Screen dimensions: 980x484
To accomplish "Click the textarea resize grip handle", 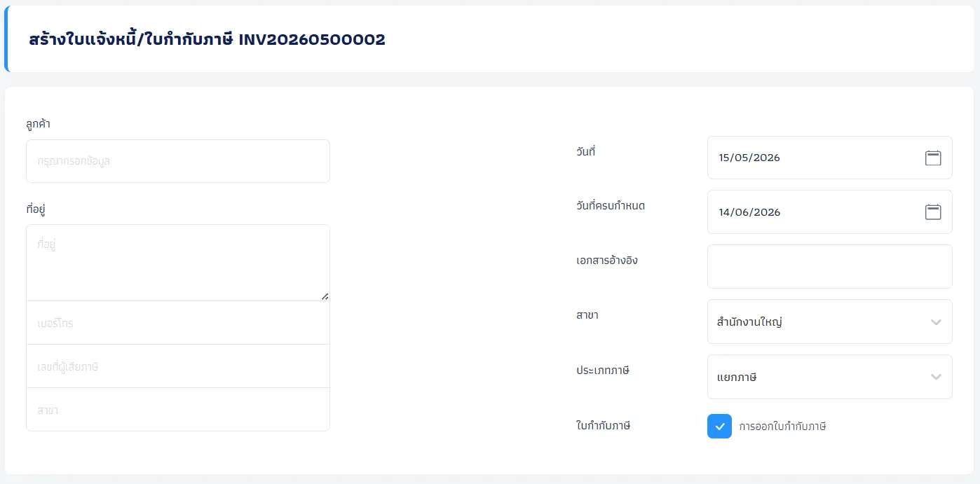I will pyautogui.click(x=325, y=296).
